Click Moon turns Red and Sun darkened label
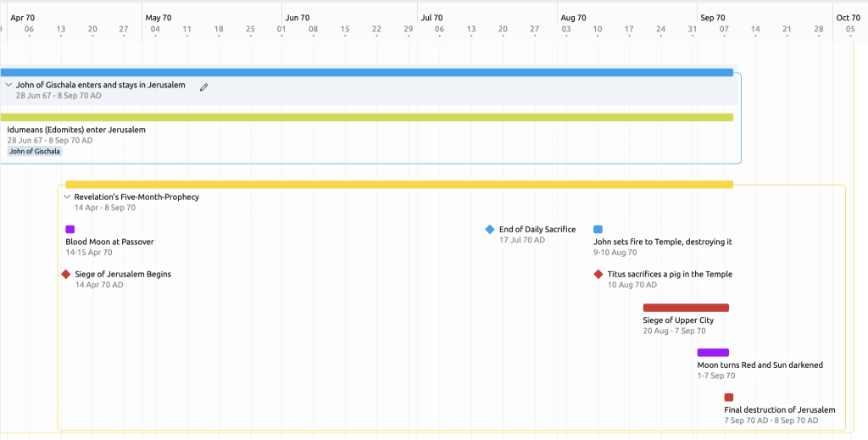 (760, 365)
